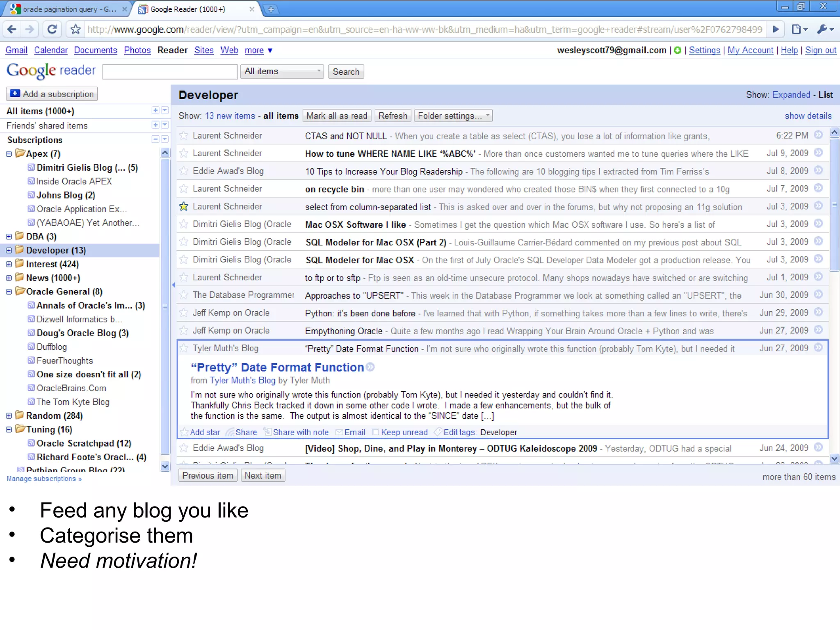Click Edit tags in the item footer
Image resolution: width=840 pixels, height=630 pixels.
[x=456, y=432]
